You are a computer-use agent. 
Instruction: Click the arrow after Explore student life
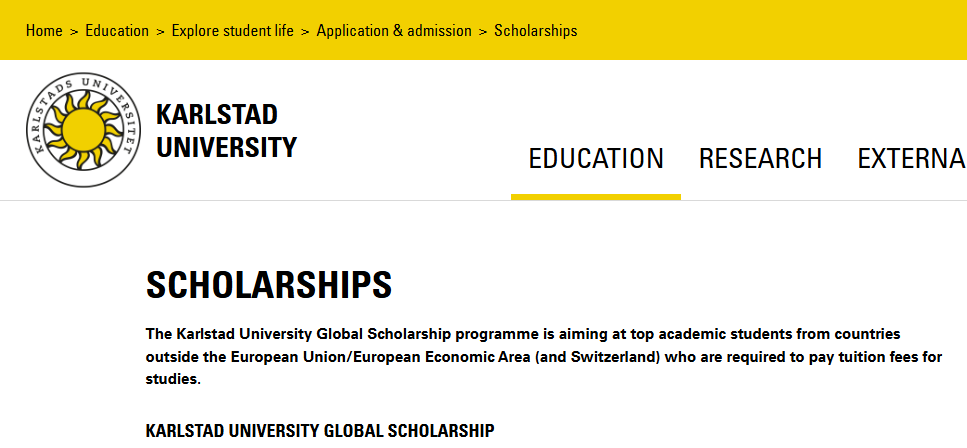click(305, 31)
